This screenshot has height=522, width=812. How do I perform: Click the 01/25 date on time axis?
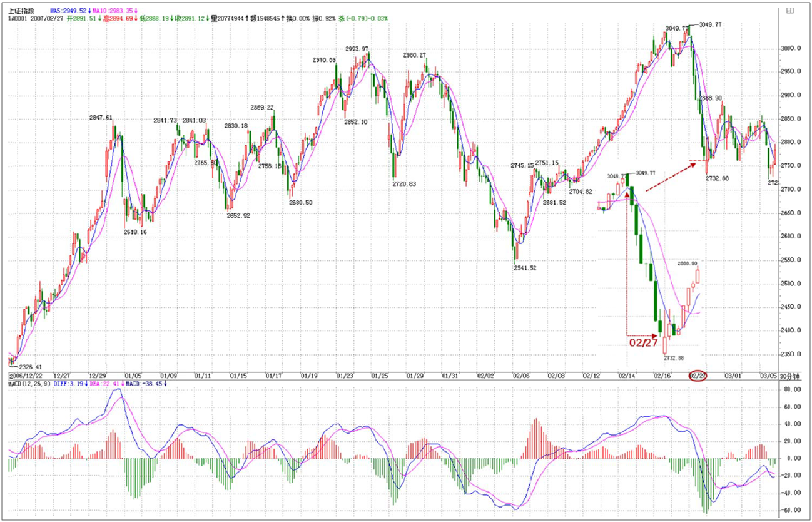[x=380, y=376]
